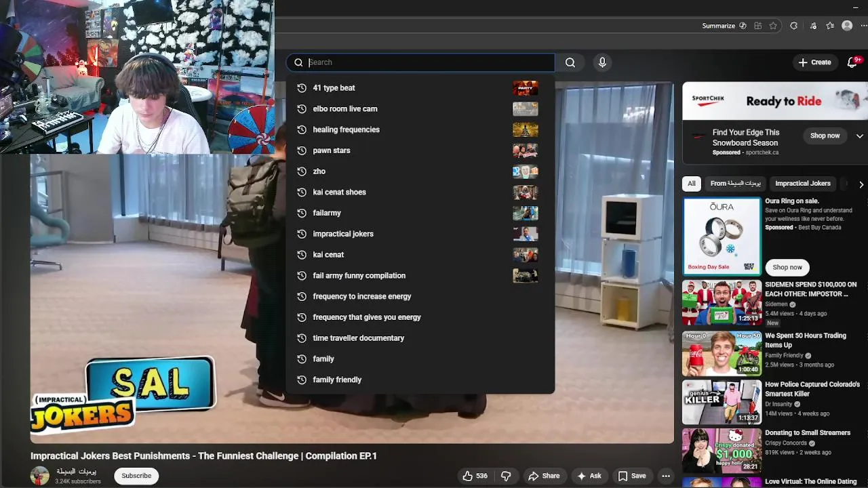Open 'We Spent 50 Hours Trading Items Up' title
Image resolution: width=868 pixels, height=488 pixels.
806,340
